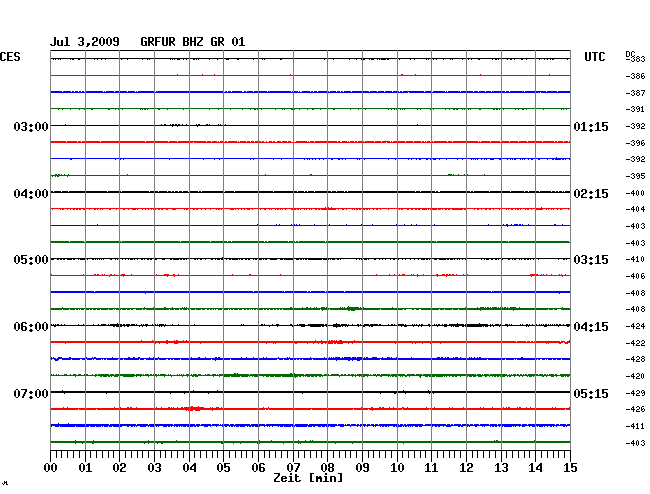Click the "05:00" local time label

31,260
